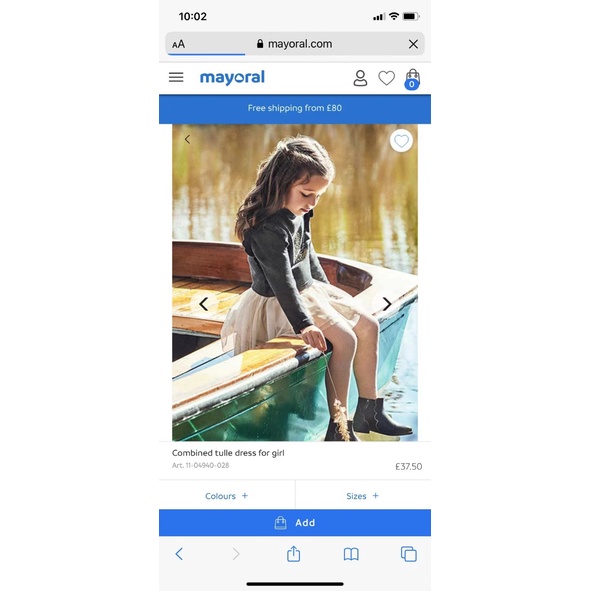Go back using the small arrow above the image
The height and width of the screenshot is (591, 591).
click(x=187, y=139)
